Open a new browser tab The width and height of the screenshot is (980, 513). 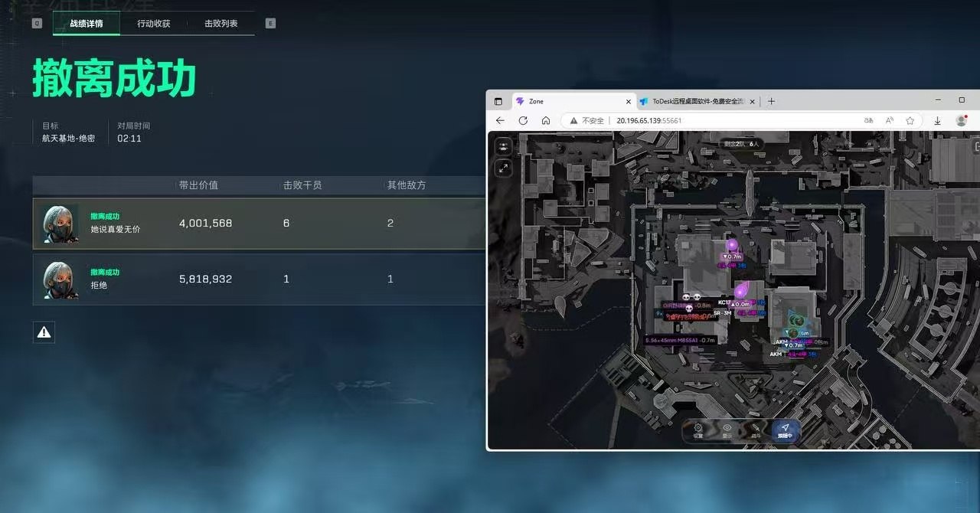click(x=771, y=101)
